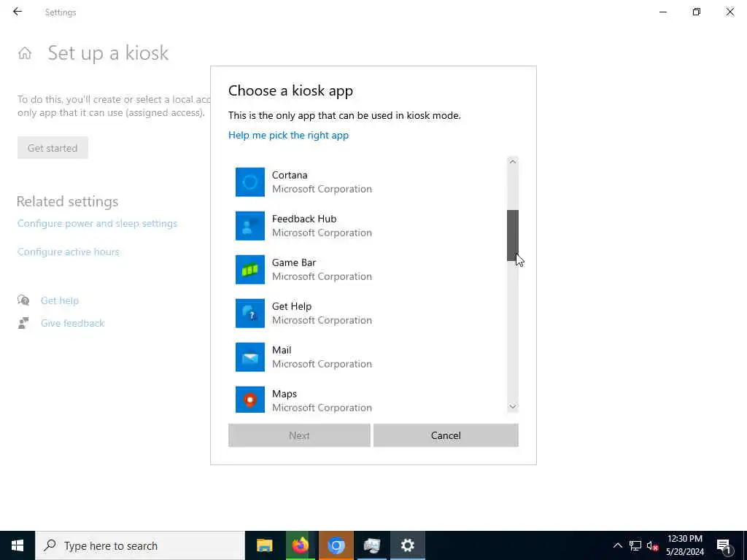This screenshot has height=560, width=747.
Task: Click the Give feedback person icon
Action: 23,323
